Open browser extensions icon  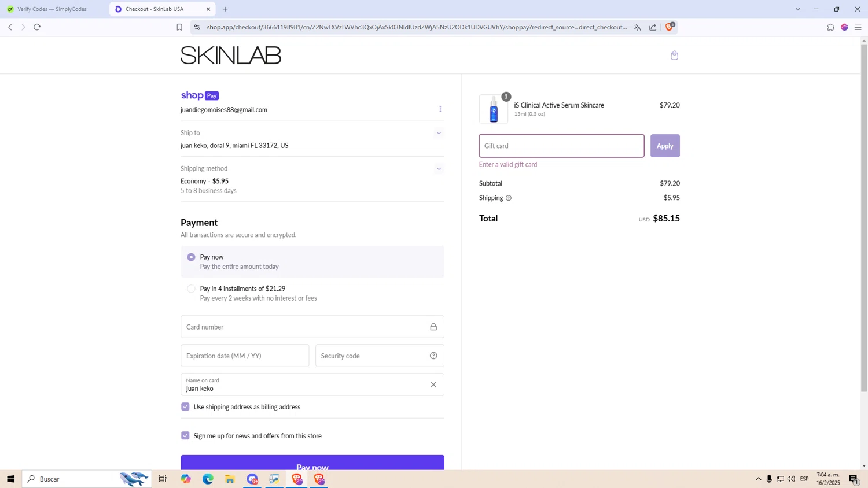point(830,27)
